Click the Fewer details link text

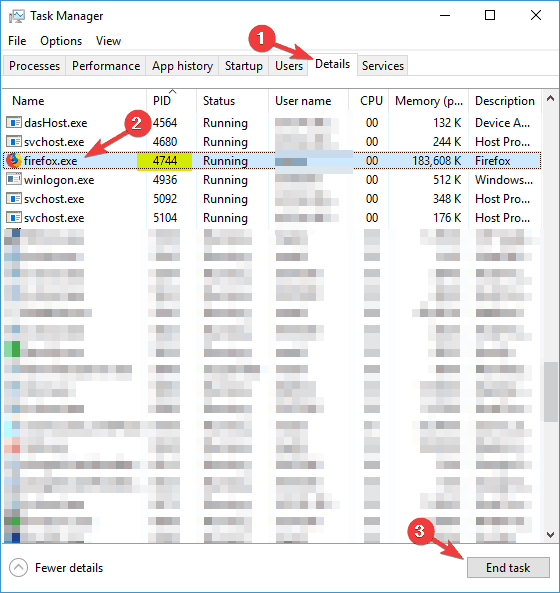pos(69,568)
